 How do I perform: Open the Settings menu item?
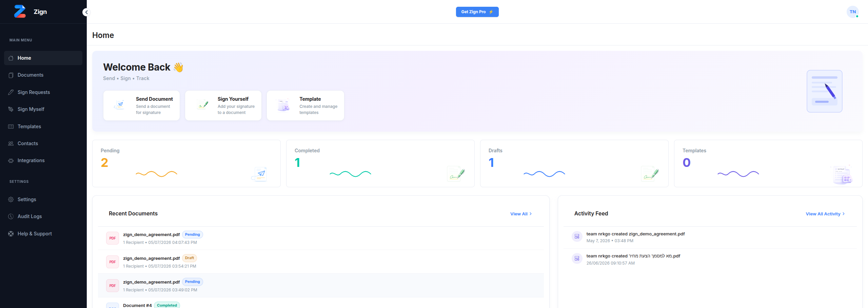pos(43,199)
